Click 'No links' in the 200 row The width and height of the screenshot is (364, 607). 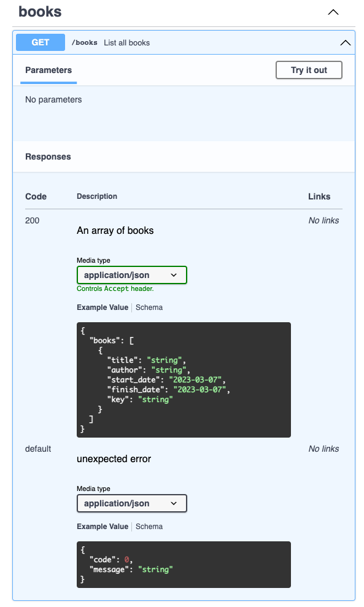(x=323, y=220)
